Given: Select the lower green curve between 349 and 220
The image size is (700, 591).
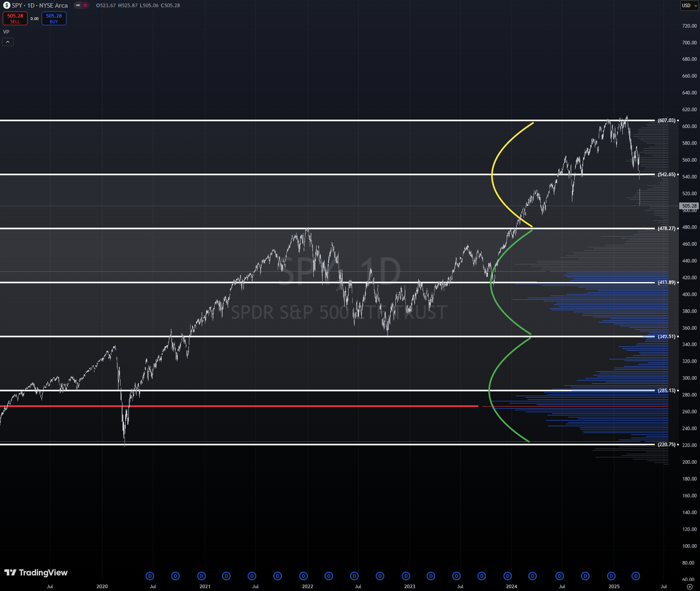Looking at the screenshot, I should point(490,391).
